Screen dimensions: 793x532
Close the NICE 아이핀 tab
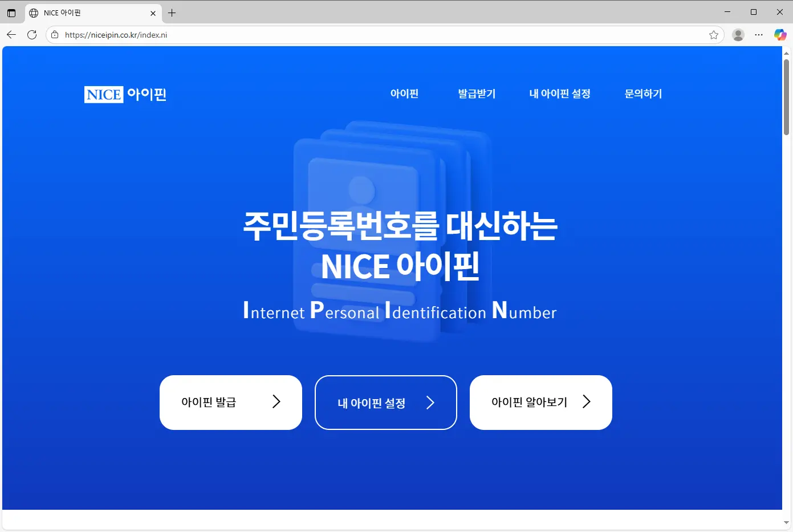click(x=153, y=13)
